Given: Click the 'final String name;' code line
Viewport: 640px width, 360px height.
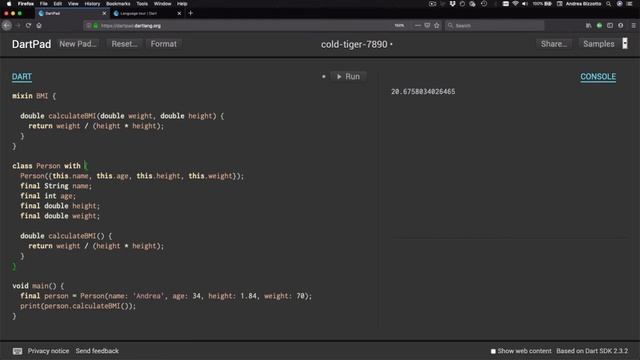Looking at the screenshot, I should click(x=56, y=186).
